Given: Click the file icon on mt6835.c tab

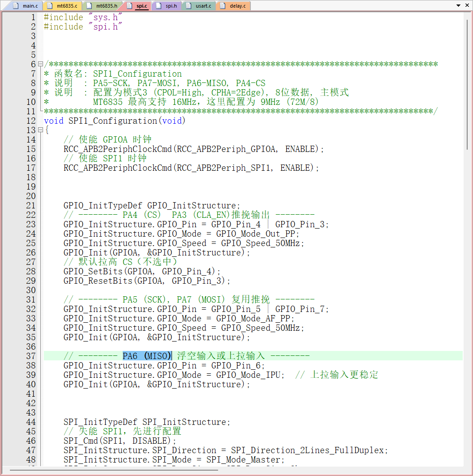Looking at the screenshot, I should click(x=50, y=6).
